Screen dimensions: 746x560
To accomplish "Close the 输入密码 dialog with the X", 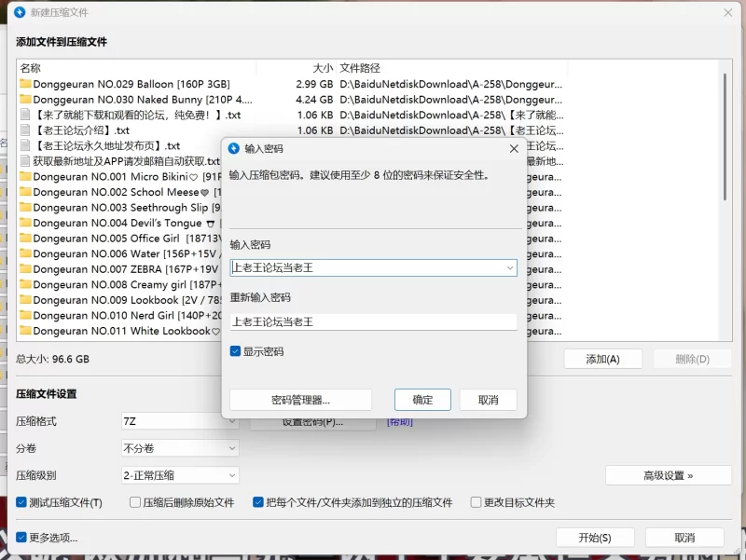I will coord(514,148).
